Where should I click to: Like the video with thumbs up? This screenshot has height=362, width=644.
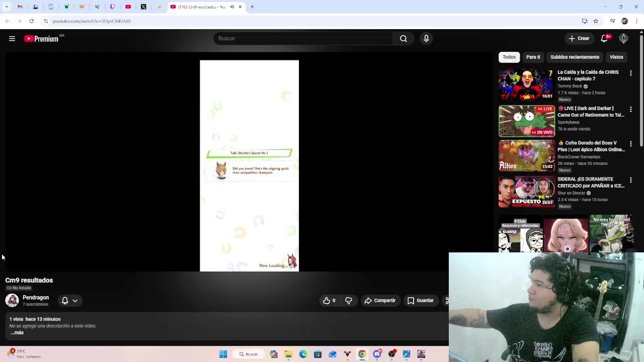[x=329, y=301]
